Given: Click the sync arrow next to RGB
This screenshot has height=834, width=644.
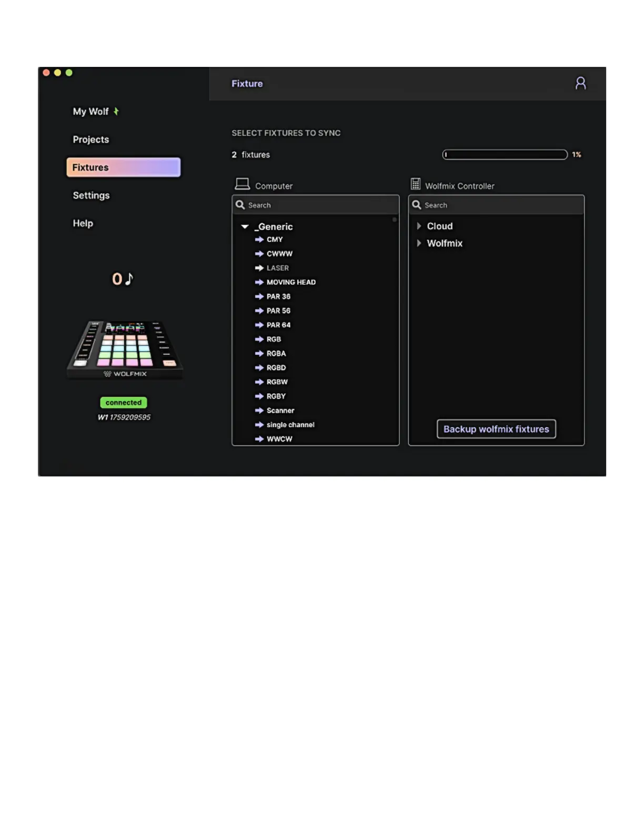Looking at the screenshot, I should pos(259,339).
